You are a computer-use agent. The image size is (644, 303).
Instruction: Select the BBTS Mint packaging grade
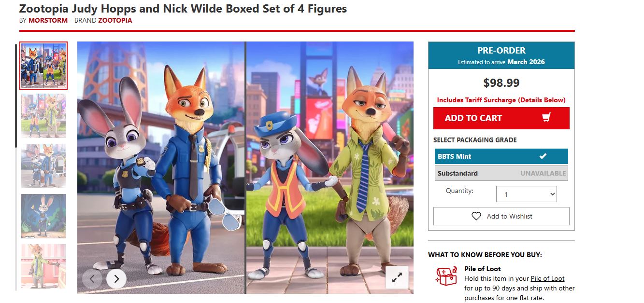(x=501, y=156)
